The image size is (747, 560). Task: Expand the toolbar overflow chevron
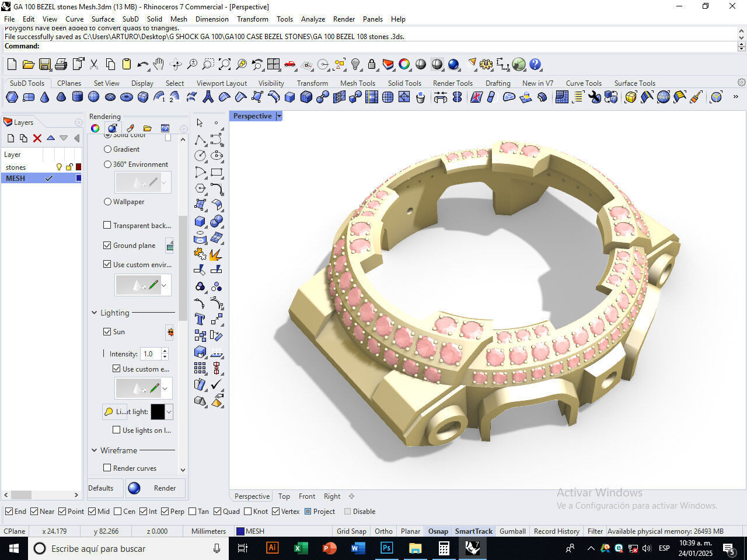click(x=735, y=97)
